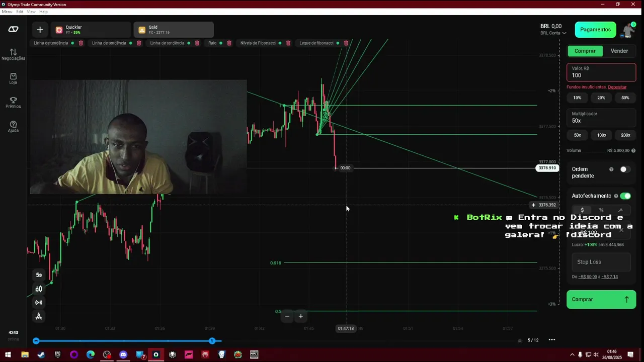The width and height of the screenshot is (644, 362).
Task: Delete Leque de fibonacci drawing
Action: pos(346,43)
